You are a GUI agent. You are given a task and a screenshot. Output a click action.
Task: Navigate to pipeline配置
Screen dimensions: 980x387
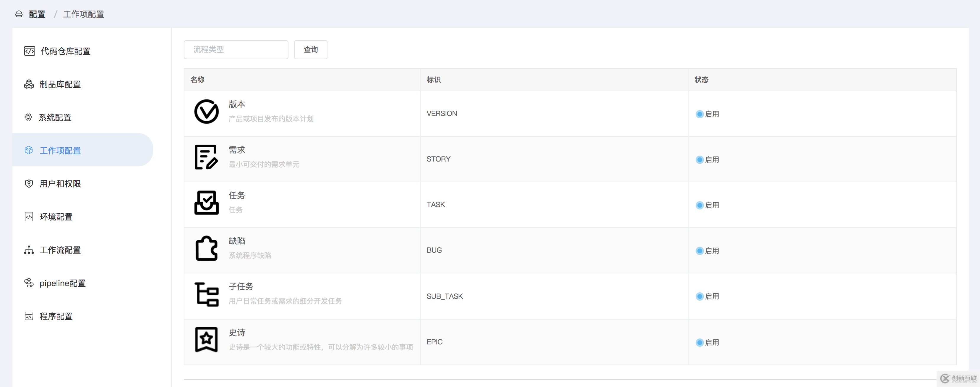[x=82, y=283]
